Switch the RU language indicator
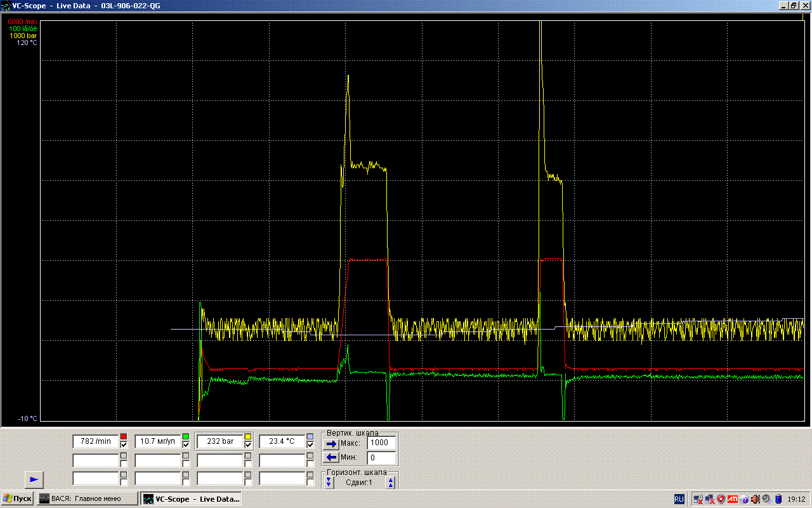Image resolution: width=812 pixels, height=508 pixels. tap(679, 499)
